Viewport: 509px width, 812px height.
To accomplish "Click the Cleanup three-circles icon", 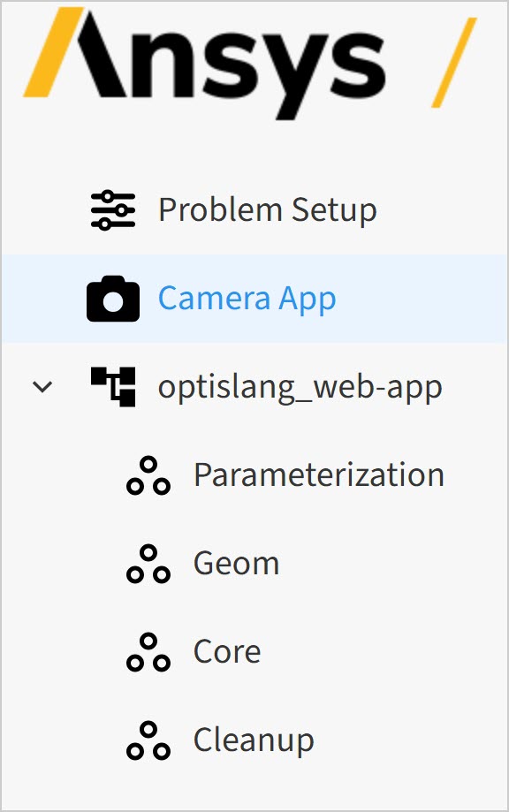I will [x=148, y=740].
